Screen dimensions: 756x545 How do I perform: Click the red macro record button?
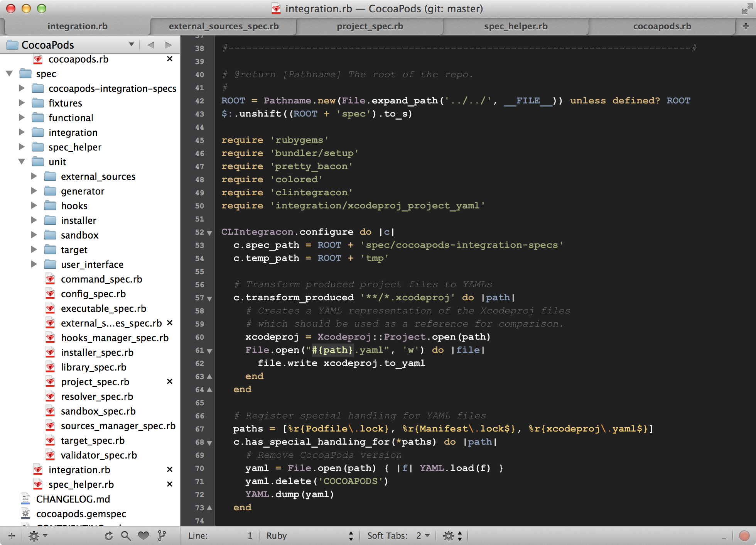(744, 536)
